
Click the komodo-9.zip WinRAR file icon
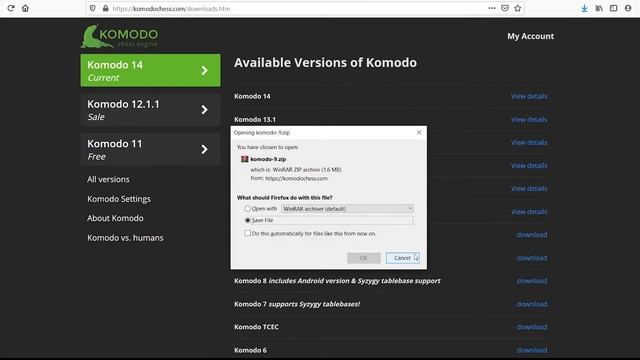[244, 159]
